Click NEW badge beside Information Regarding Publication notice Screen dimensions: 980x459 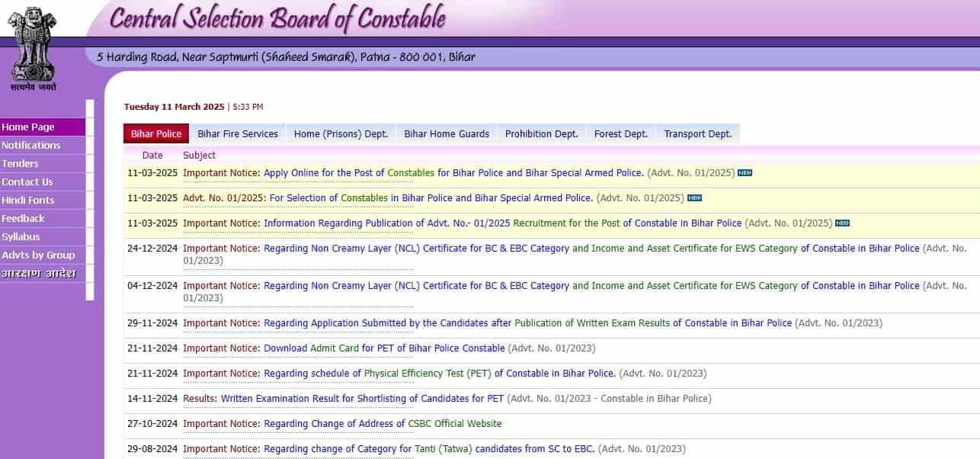(x=842, y=223)
